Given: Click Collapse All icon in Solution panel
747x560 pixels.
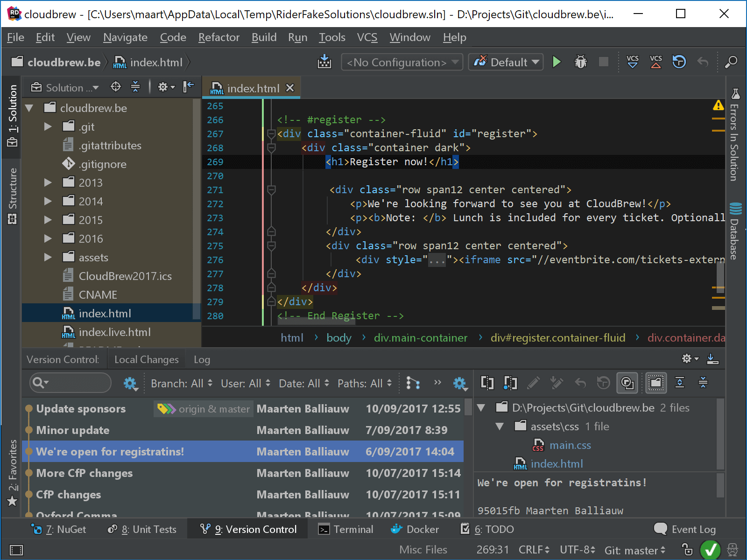Looking at the screenshot, I should click(x=135, y=87).
